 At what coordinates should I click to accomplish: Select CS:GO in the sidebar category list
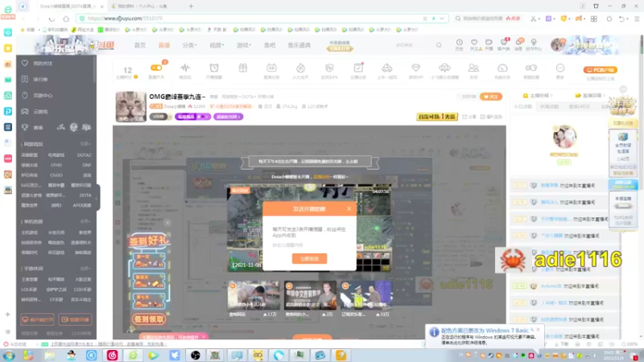coord(56,175)
